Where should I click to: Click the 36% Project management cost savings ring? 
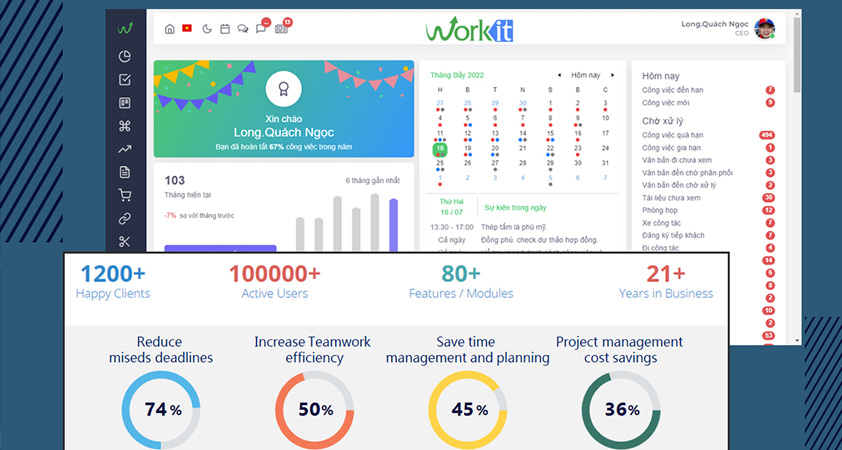pyautogui.click(x=621, y=410)
